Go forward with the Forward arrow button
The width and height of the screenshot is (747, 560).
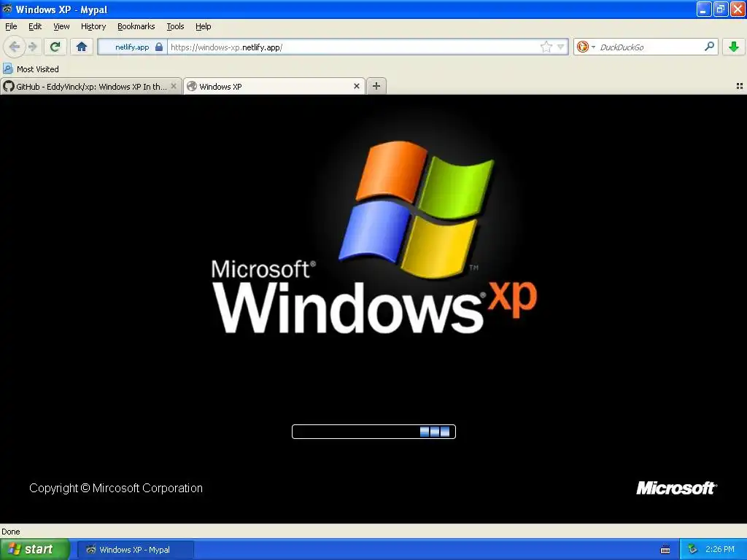point(33,47)
